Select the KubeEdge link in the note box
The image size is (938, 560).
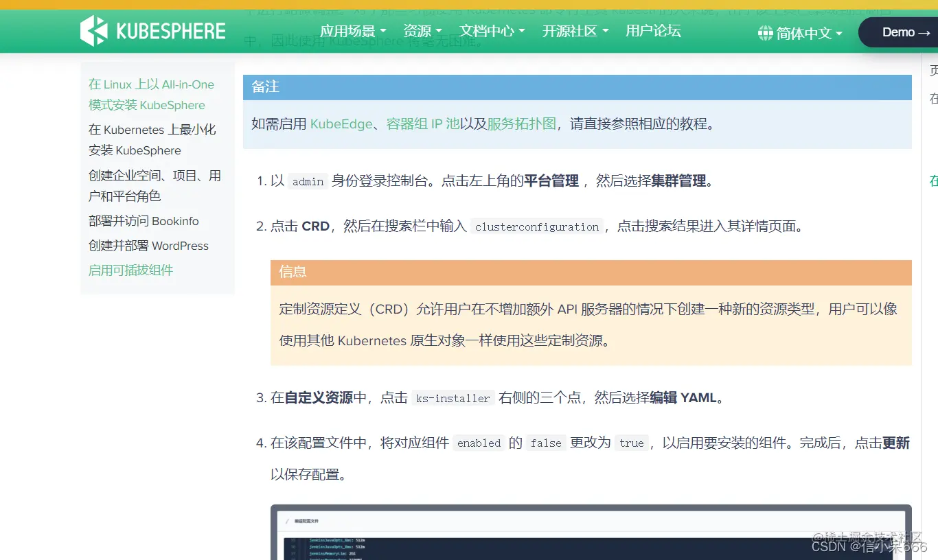pyautogui.click(x=341, y=124)
